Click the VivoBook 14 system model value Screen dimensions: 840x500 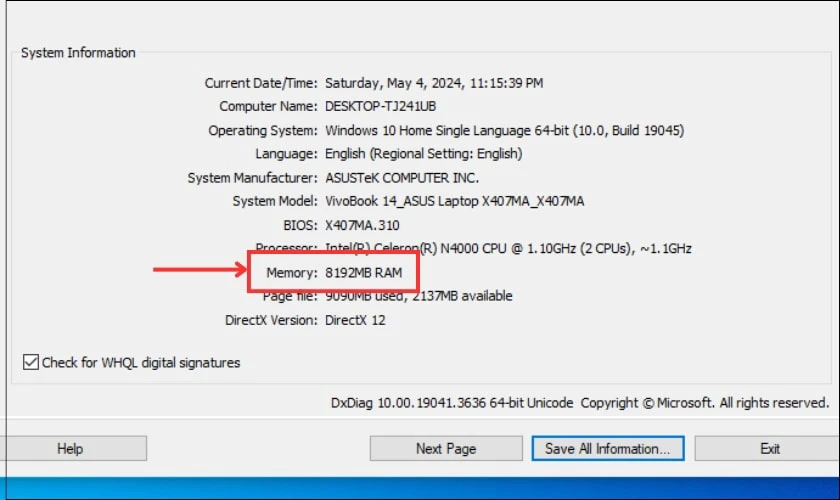(x=454, y=201)
